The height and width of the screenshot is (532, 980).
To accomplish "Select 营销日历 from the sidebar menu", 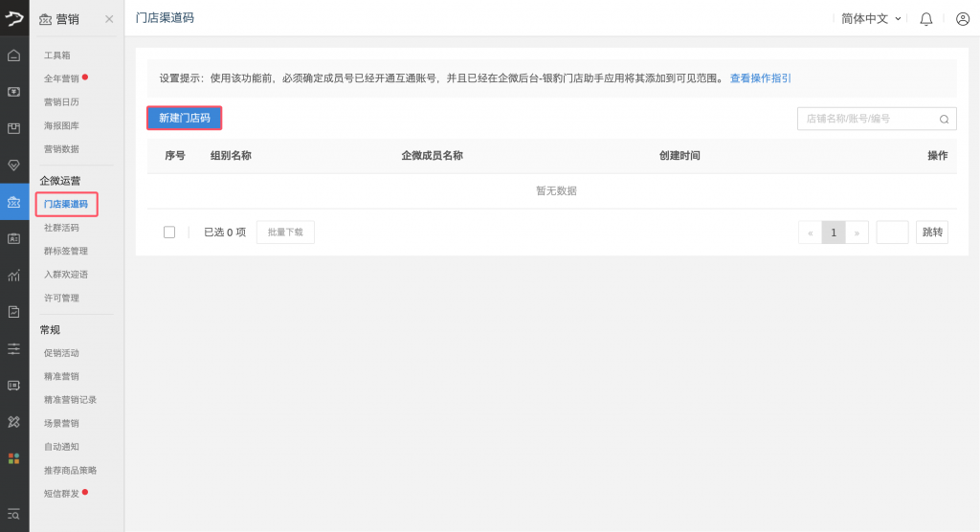I will point(61,101).
